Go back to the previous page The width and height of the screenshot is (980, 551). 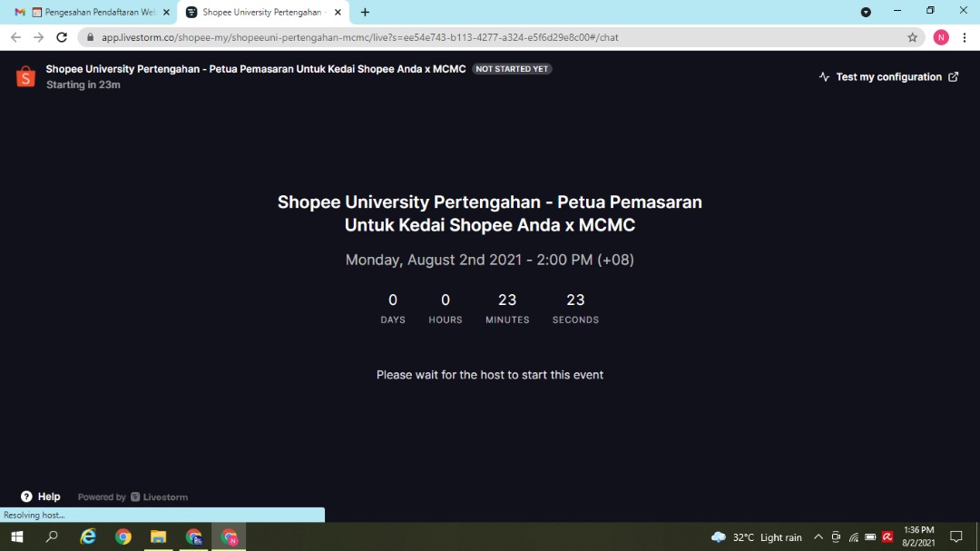tap(15, 37)
